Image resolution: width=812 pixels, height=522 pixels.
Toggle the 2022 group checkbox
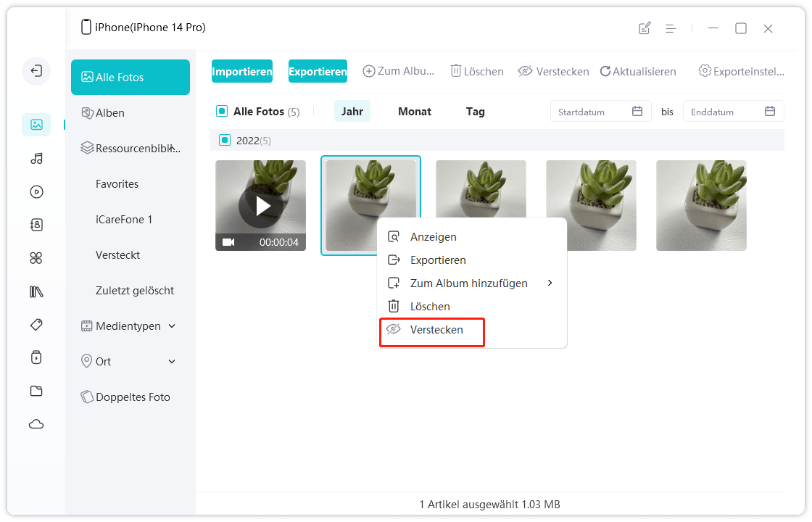click(225, 140)
